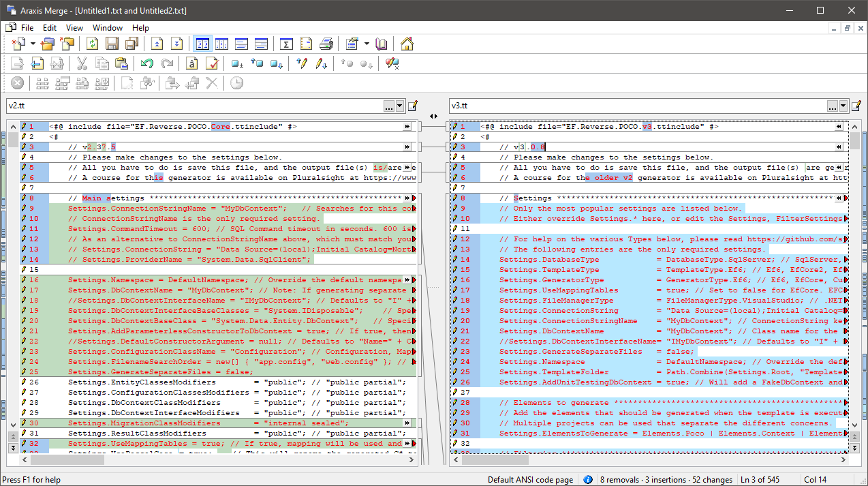The height and width of the screenshot is (486, 868).
Task: Select the sigma statistics icon
Action: [x=286, y=43]
